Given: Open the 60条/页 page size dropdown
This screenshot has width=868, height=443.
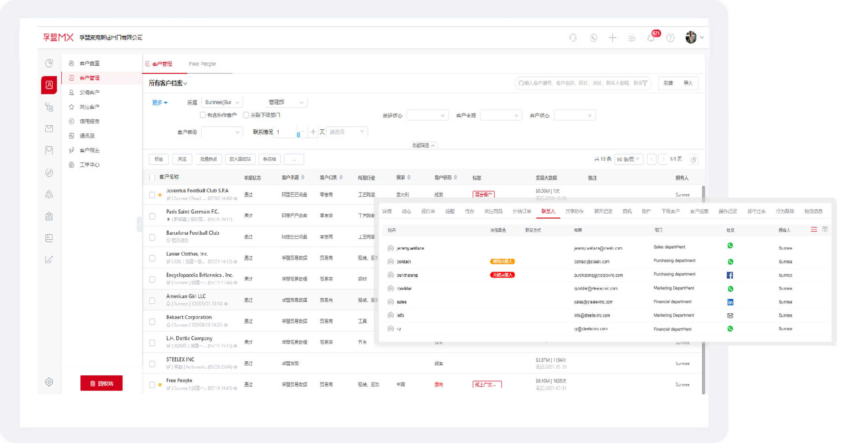Looking at the screenshot, I should [628, 159].
